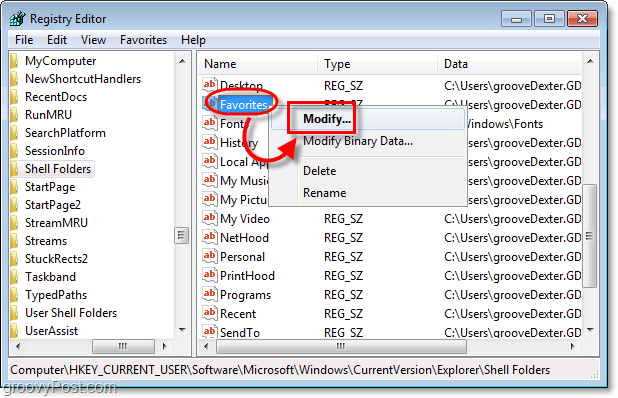Select the My Video value name
The width and height of the screenshot is (618, 398).
[245, 219]
